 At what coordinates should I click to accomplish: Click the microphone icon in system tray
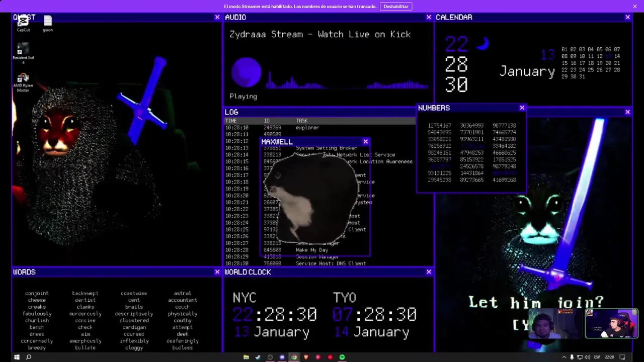tap(572, 357)
